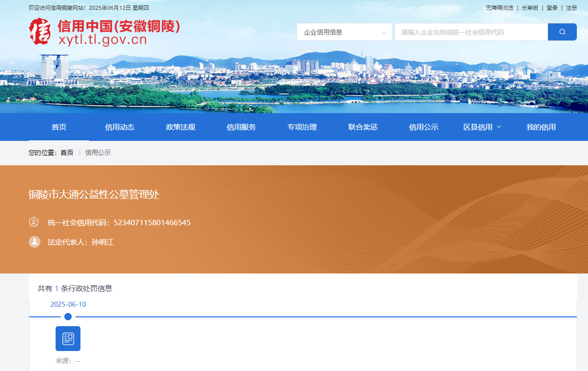Click the 2025-06-10 date label
This screenshot has height=371, width=588.
[x=68, y=304]
